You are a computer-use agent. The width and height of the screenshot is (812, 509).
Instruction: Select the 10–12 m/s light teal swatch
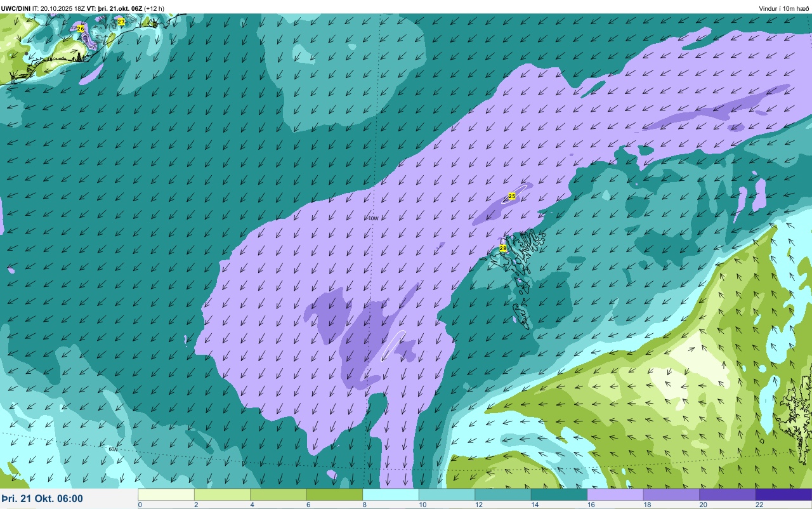pyautogui.click(x=447, y=494)
